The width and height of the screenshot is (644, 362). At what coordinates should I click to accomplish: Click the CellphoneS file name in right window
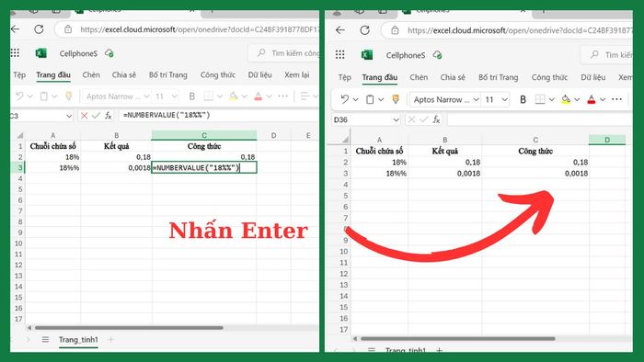(406, 55)
